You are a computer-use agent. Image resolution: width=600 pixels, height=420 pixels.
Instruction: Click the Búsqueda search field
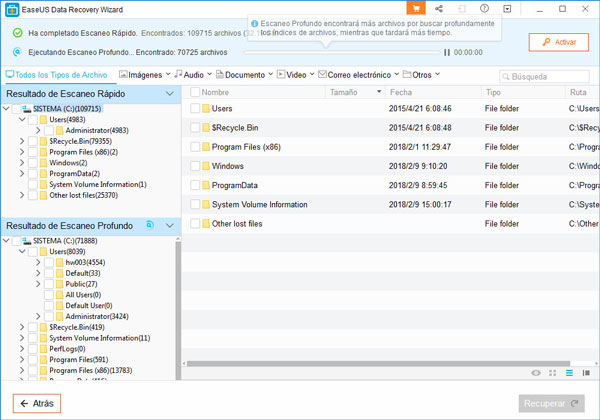[x=544, y=77]
